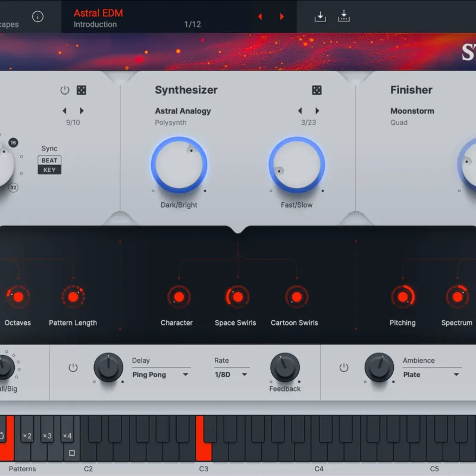
Task: Randomize the Synthesizer with dice icon
Action: [317, 90]
